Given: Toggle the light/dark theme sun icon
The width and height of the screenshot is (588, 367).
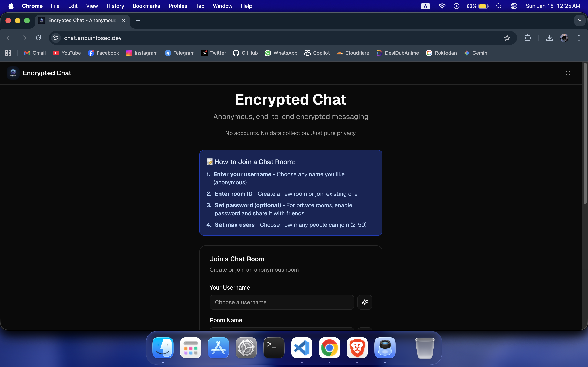Looking at the screenshot, I should (x=568, y=73).
